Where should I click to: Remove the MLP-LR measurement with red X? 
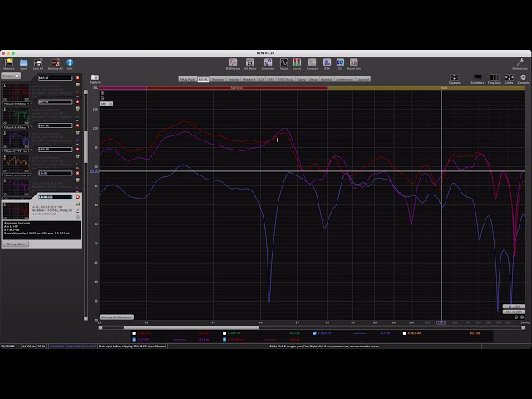point(77,126)
